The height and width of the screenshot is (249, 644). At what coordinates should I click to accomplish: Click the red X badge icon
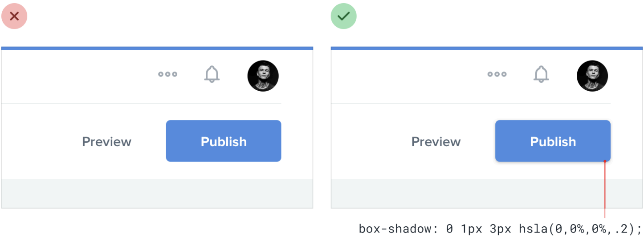(14, 16)
